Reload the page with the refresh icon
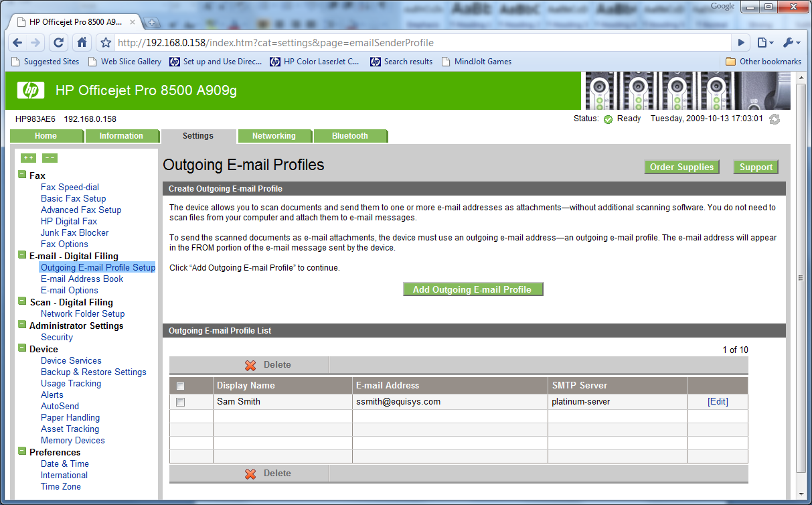This screenshot has height=505, width=812. coord(59,42)
